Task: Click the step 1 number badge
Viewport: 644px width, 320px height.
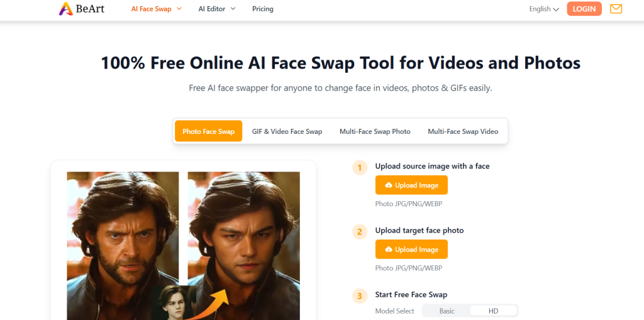Action: [x=360, y=167]
